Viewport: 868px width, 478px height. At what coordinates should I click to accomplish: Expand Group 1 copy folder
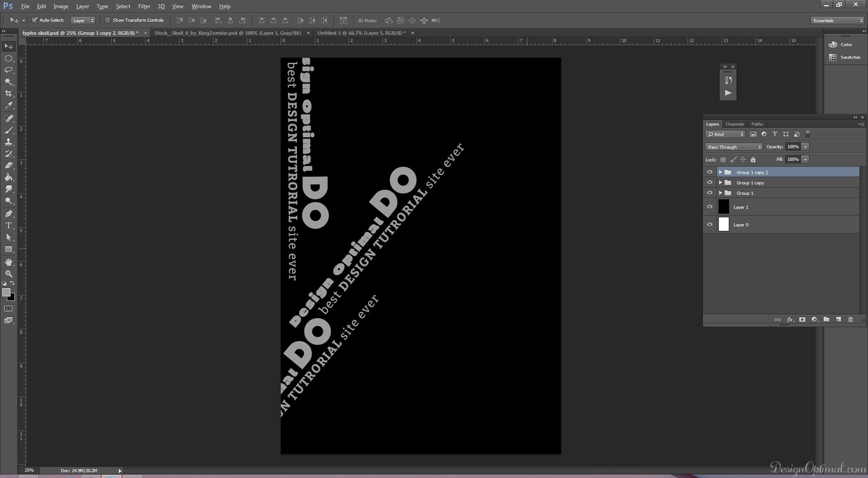pos(721,183)
